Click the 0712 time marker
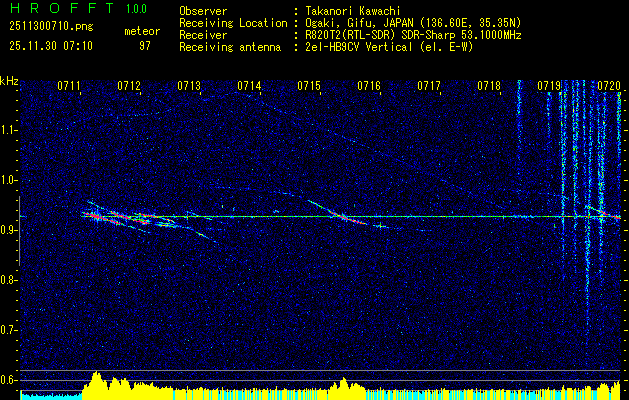 coord(129,86)
